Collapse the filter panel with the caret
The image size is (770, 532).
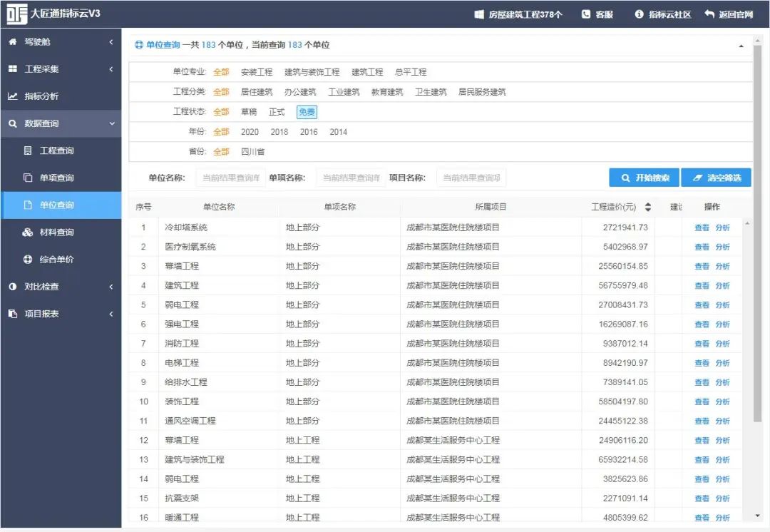[741, 46]
